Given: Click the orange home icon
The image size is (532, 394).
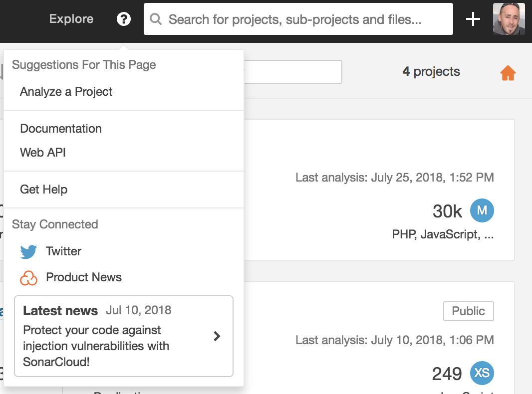Looking at the screenshot, I should (x=508, y=73).
